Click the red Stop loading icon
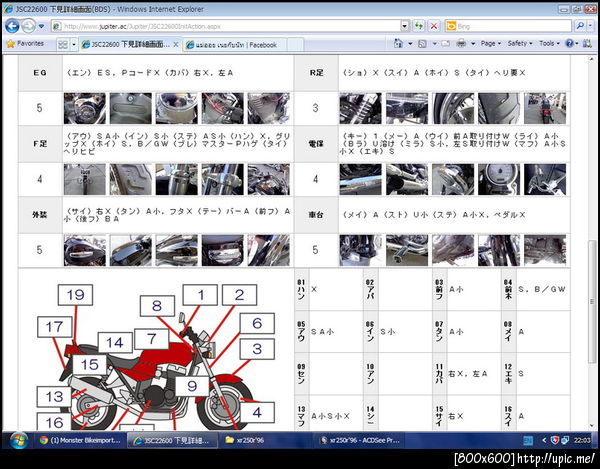This screenshot has width=600, height=469. click(434, 26)
